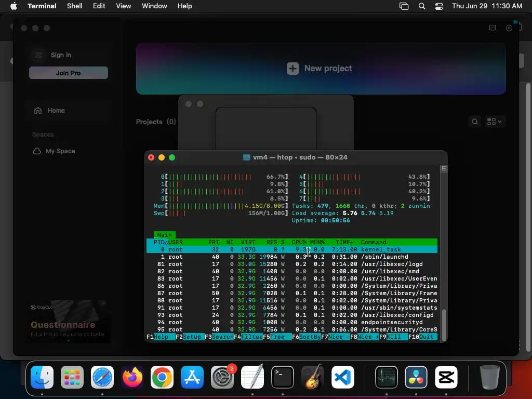Viewport: 532px width, 399px height.
Task: Open Finder from the Dock
Action: click(x=42, y=377)
